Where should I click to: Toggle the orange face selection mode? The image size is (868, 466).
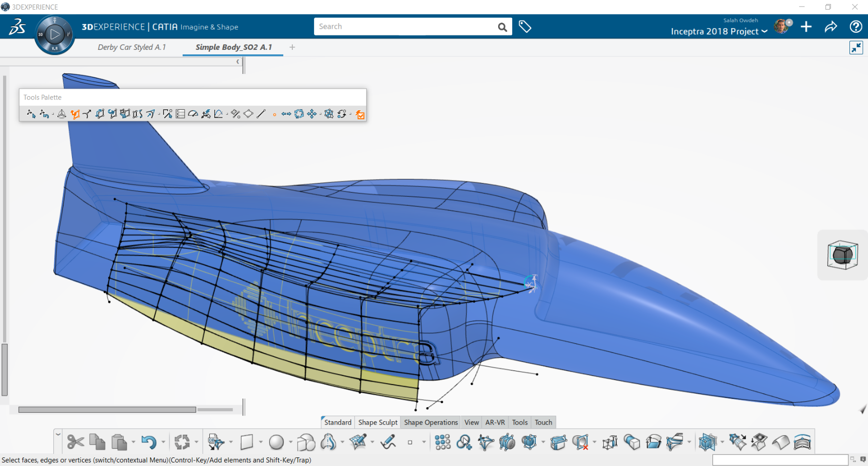(x=75, y=114)
